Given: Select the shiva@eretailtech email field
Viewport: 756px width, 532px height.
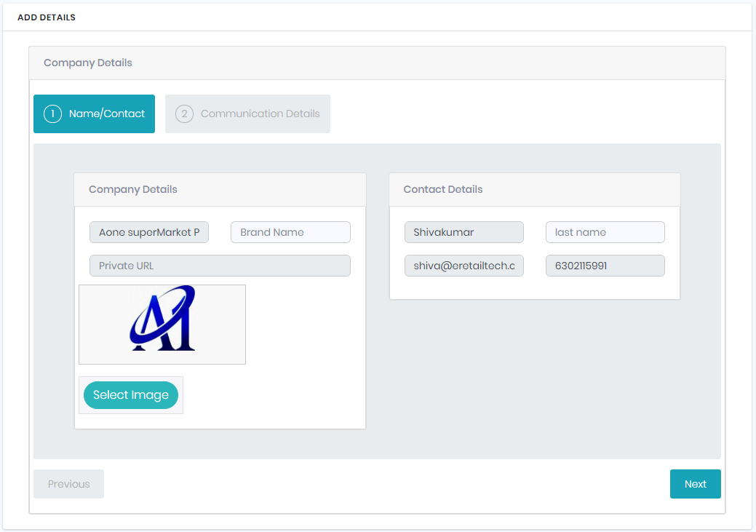Looking at the screenshot, I should click(463, 266).
